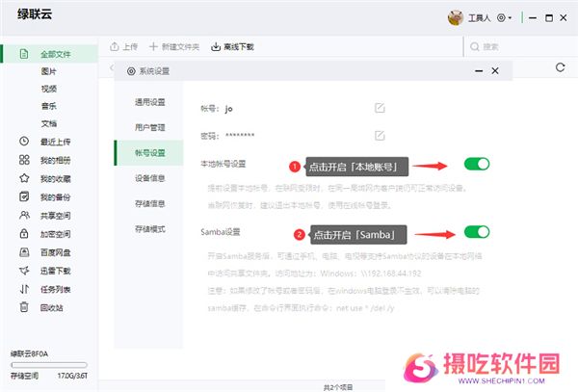The width and height of the screenshot is (578, 392).
Task: Open 我的备份 icon
Action: point(24,196)
